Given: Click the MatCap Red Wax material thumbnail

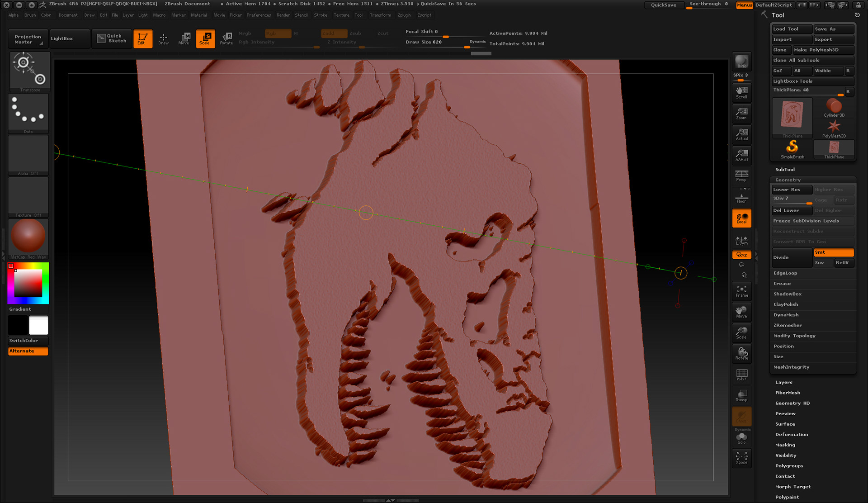Looking at the screenshot, I should tap(28, 237).
